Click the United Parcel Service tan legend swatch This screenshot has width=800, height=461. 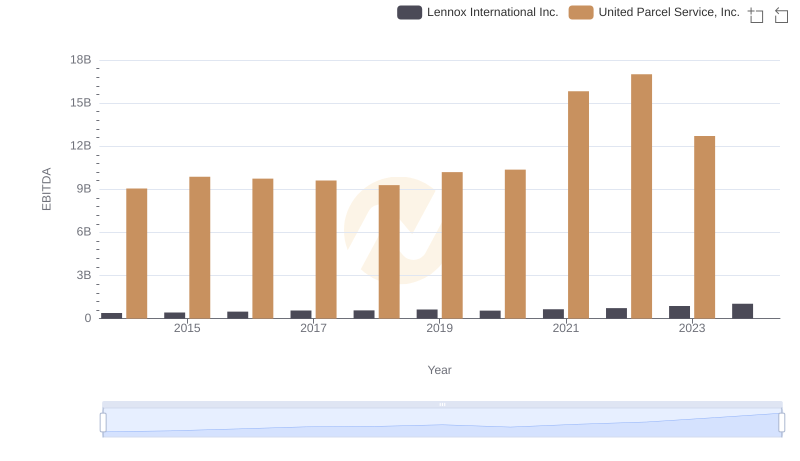(581, 12)
